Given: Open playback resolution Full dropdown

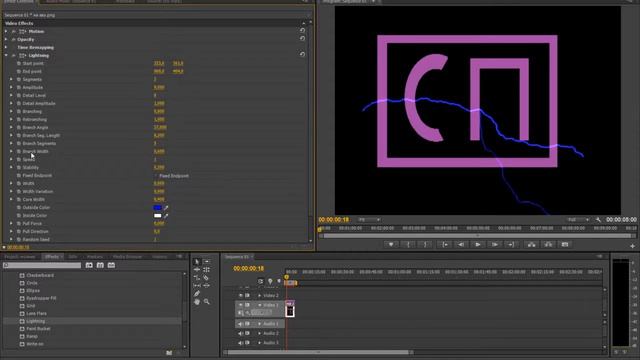Looking at the screenshot, I should pyautogui.click(x=578, y=220).
